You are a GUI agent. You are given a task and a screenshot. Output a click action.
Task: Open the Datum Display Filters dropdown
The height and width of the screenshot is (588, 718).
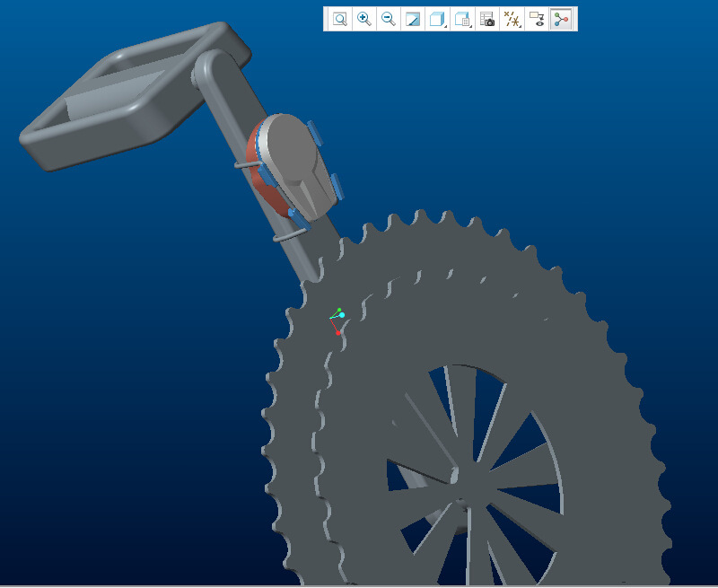click(x=512, y=19)
